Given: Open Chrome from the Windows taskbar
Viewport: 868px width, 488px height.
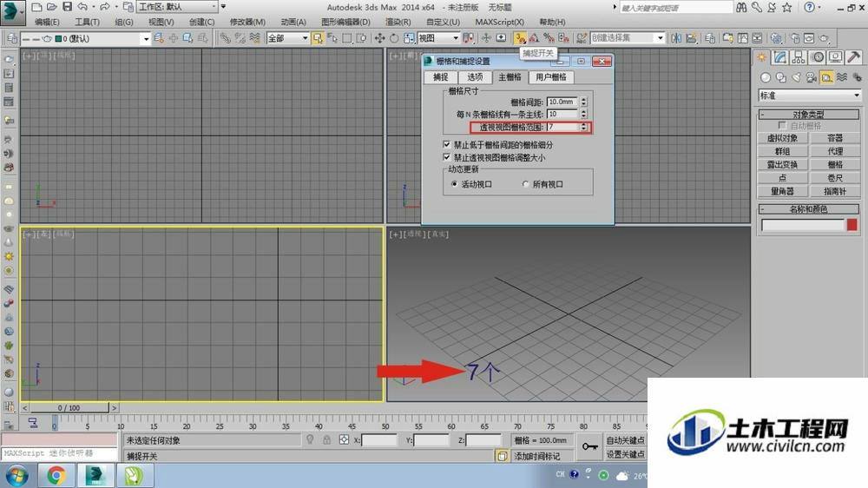Looking at the screenshot, I should point(56,475).
